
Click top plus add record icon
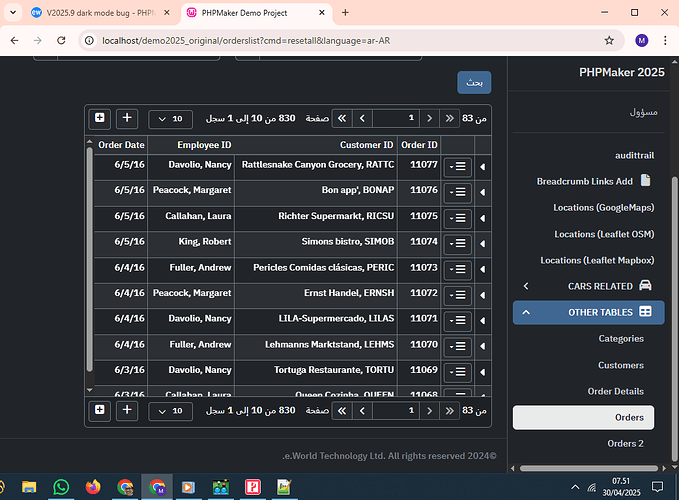(x=127, y=118)
